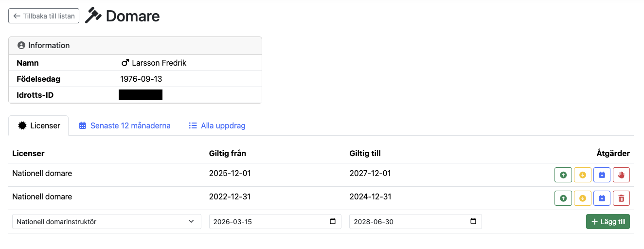The width and height of the screenshot is (644, 249).
Task: Click green up-arrow on 2025-12-01 license row
Action: pyautogui.click(x=563, y=175)
